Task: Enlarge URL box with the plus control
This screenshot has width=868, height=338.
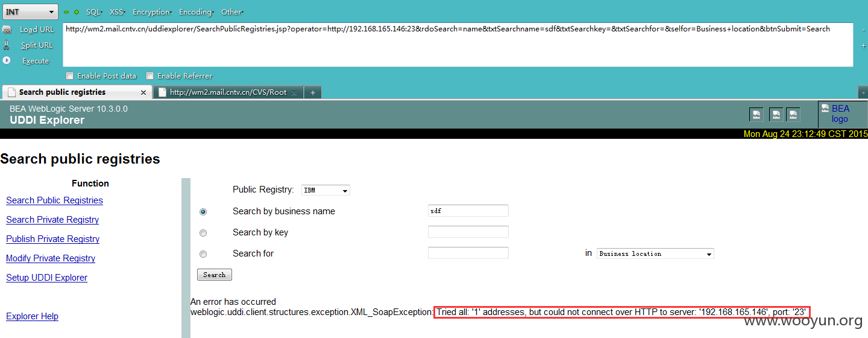Action: [x=863, y=45]
